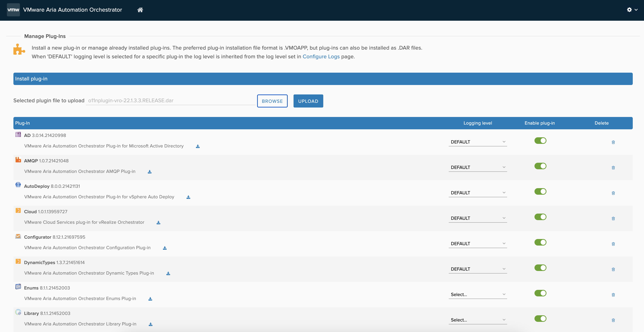The width and height of the screenshot is (644, 332).
Task: Open AMQP logging level dropdown
Action: (x=478, y=167)
